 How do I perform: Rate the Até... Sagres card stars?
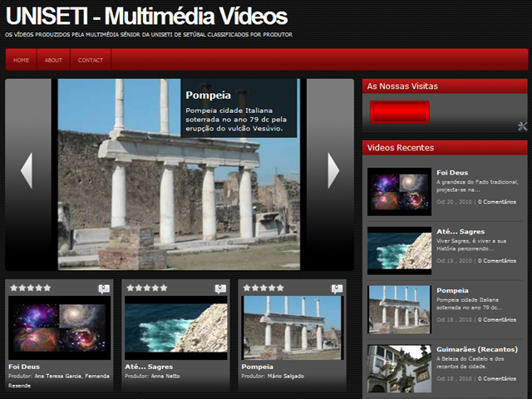[x=147, y=288]
